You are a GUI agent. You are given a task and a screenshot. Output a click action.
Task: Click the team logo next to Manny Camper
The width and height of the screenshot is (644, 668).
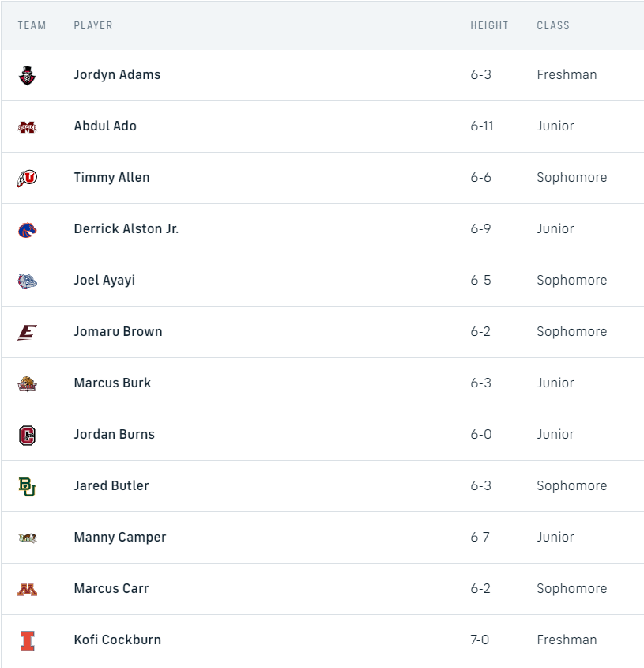pyautogui.click(x=28, y=538)
